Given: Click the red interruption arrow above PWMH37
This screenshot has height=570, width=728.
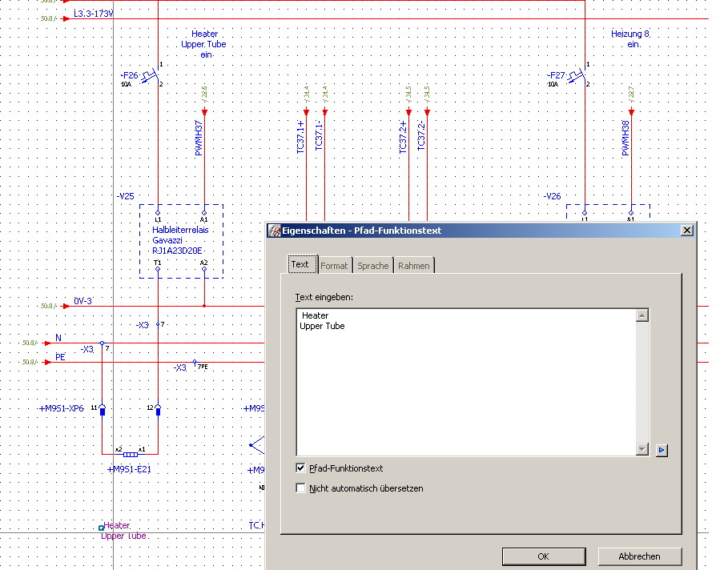Looking at the screenshot, I should coord(204,111).
